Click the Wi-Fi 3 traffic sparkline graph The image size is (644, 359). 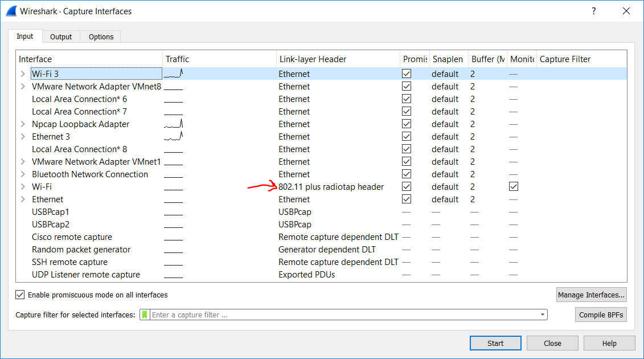click(174, 74)
